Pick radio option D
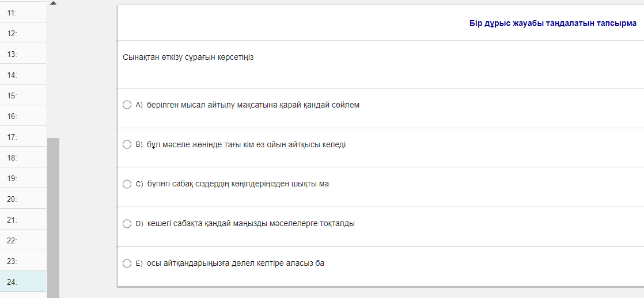 pyautogui.click(x=127, y=224)
